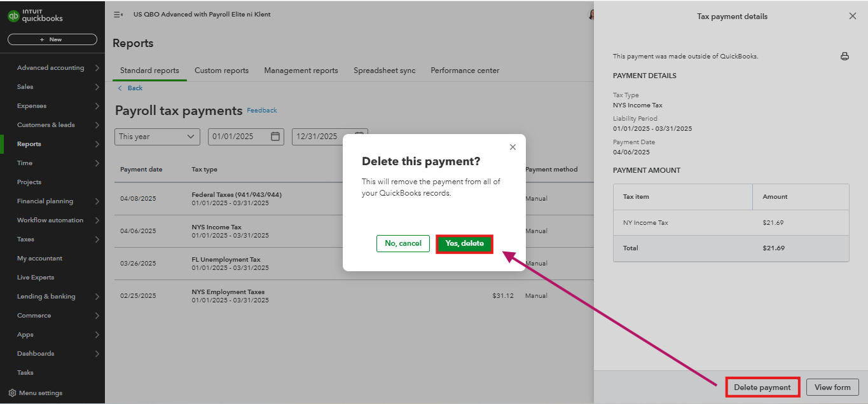This screenshot has height=404, width=868.
Task: Open the Feedback link
Action: click(x=262, y=111)
